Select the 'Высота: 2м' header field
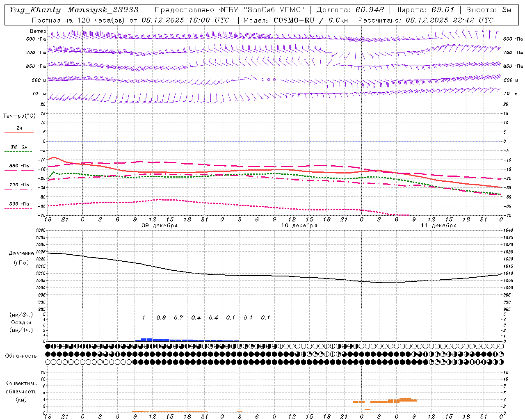Screen dimensions: 525x420 click(488, 9)
